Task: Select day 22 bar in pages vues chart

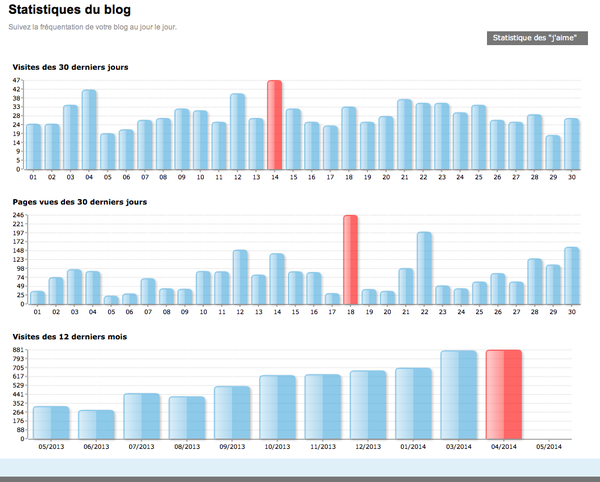Action: tap(424, 268)
